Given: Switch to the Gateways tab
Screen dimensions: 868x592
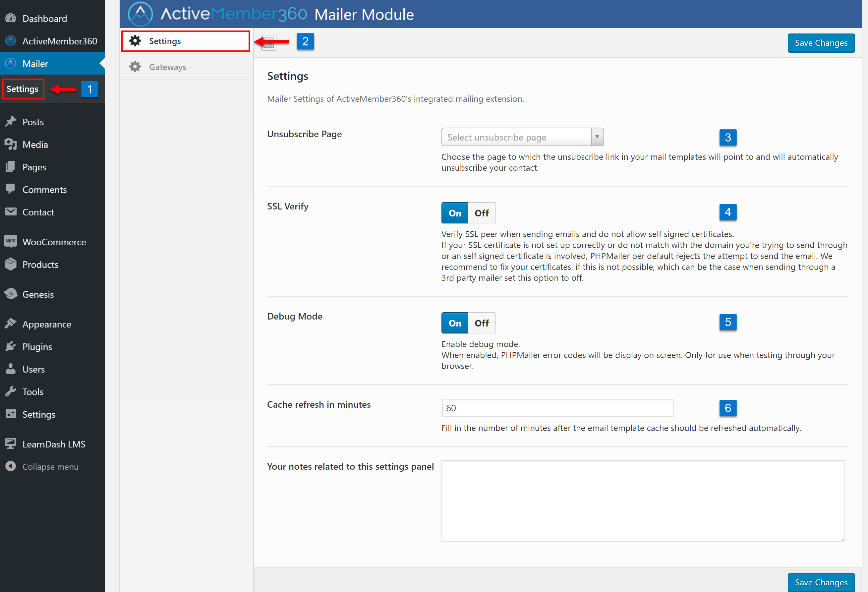Looking at the screenshot, I should point(186,67).
